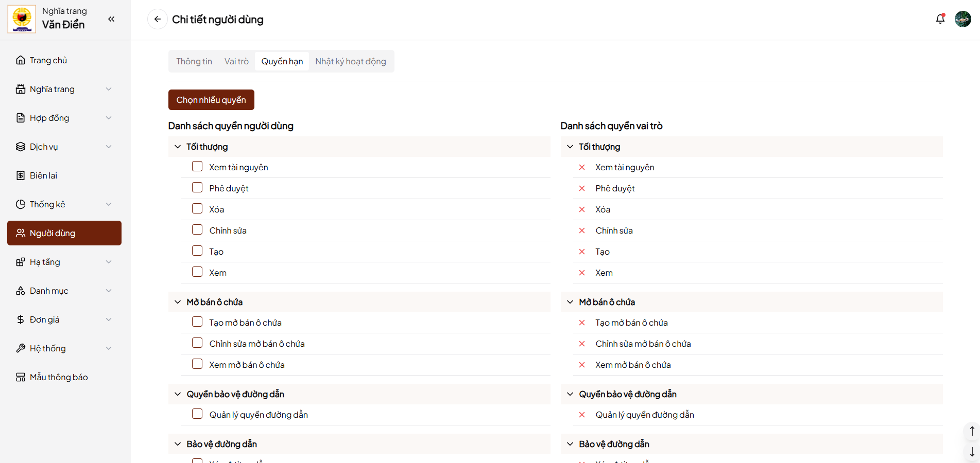
Task: Click the notification bell icon
Action: click(x=940, y=19)
